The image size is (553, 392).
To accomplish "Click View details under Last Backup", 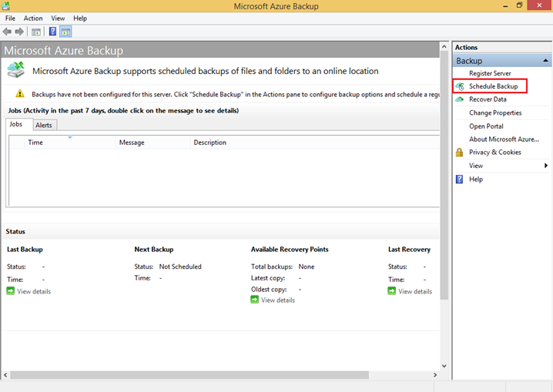I will pyautogui.click(x=34, y=292).
